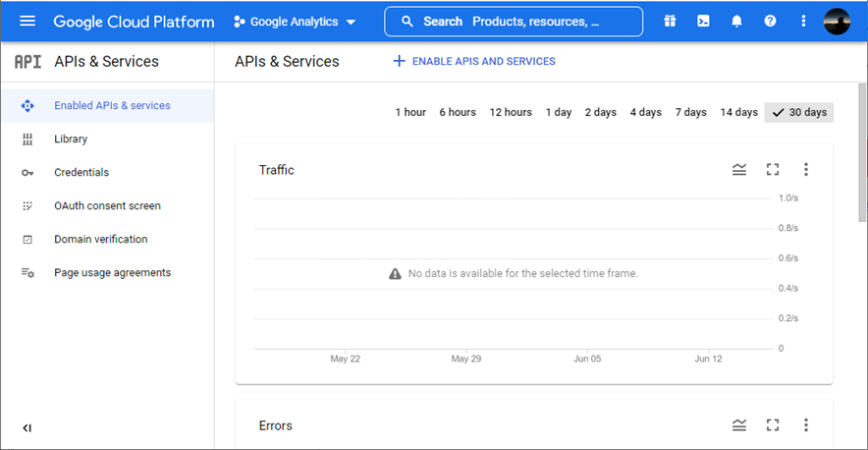Viewport: 868px width, 450px height.
Task: Open the header three-dot settings menu
Action: point(803,21)
